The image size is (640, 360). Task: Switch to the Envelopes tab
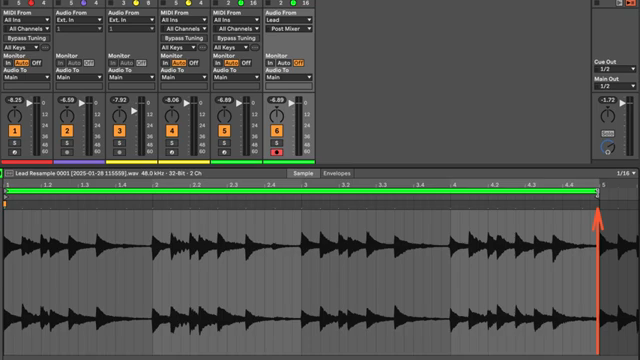pyautogui.click(x=337, y=173)
